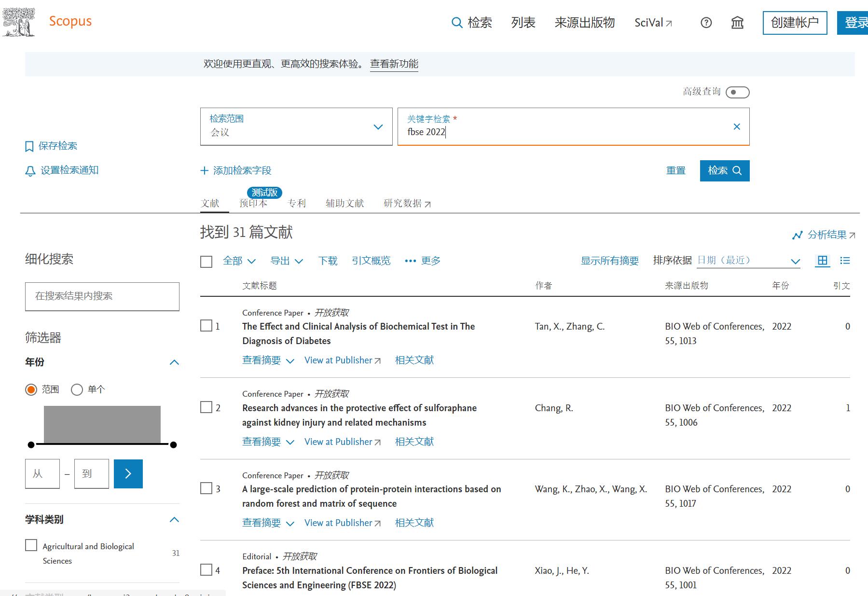Screen dimensions: 868x596
Task: Collapse the 学科类别 filter section
Action: 175,520
